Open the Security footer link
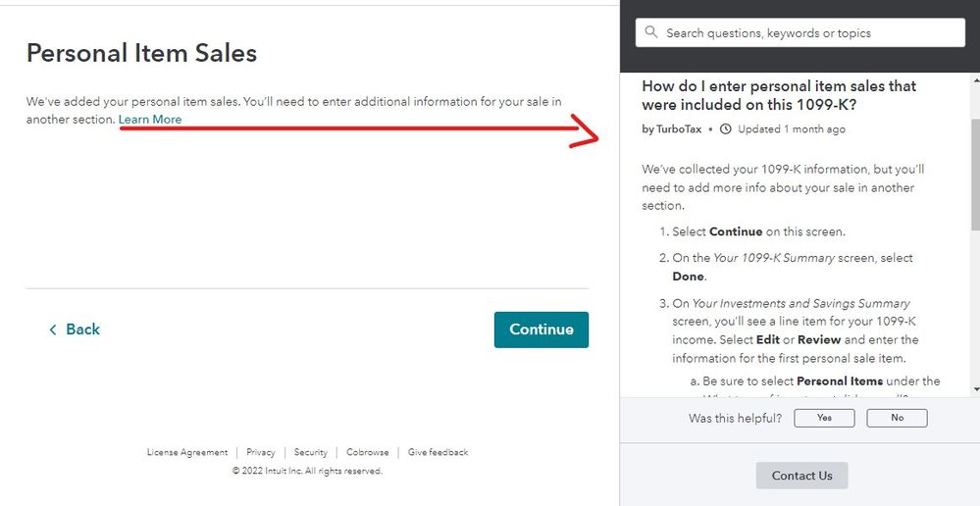The height and width of the screenshot is (506, 980). pyautogui.click(x=311, y=452)
